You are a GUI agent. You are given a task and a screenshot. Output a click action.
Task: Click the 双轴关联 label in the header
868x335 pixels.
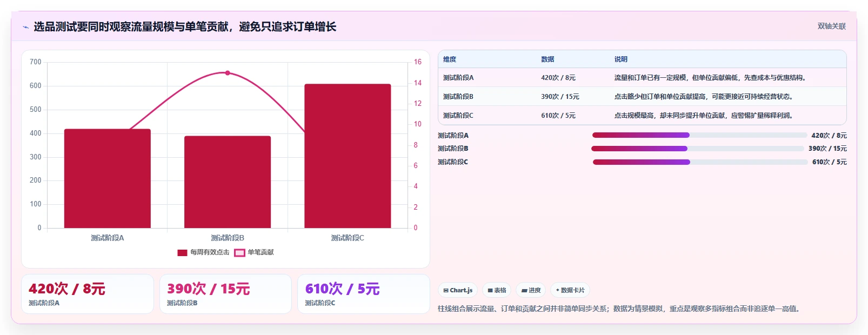831,26
